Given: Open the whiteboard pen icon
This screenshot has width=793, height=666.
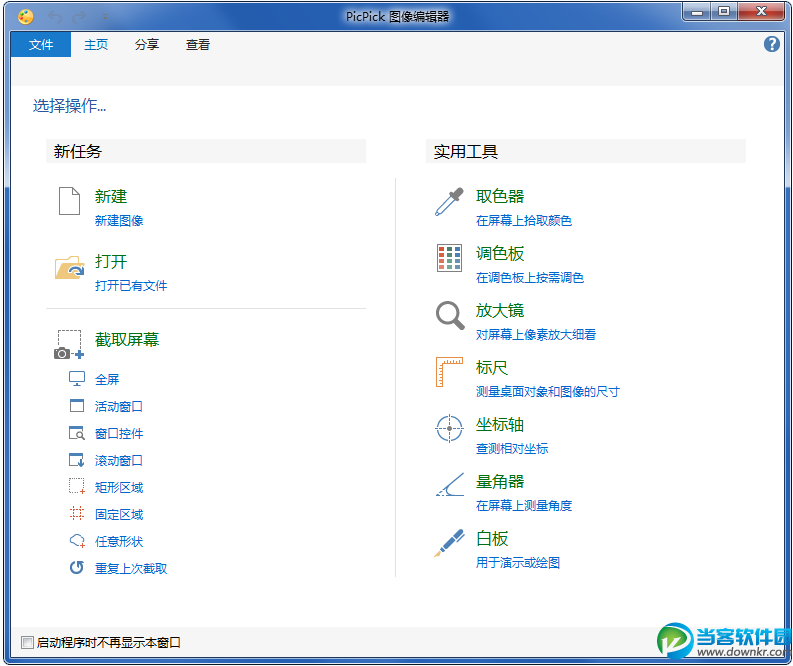Looking at the screenshot, I should [449, 543].
